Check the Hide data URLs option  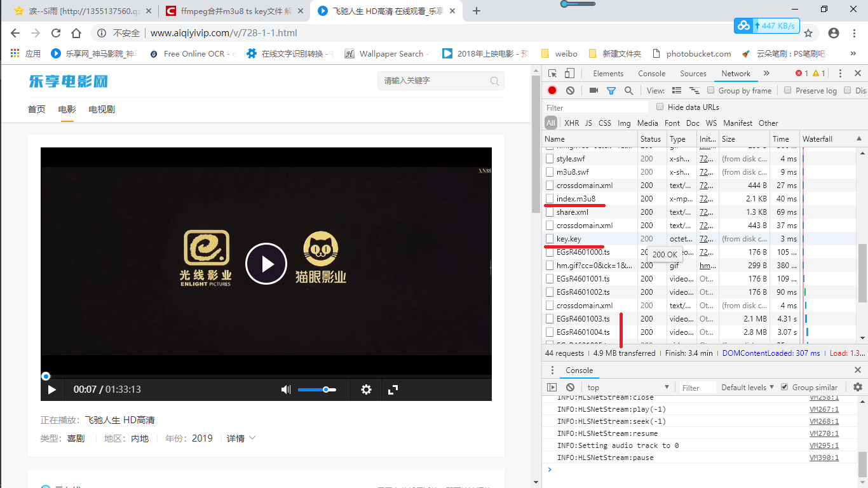pyautogui.click(x=660, y=107)
